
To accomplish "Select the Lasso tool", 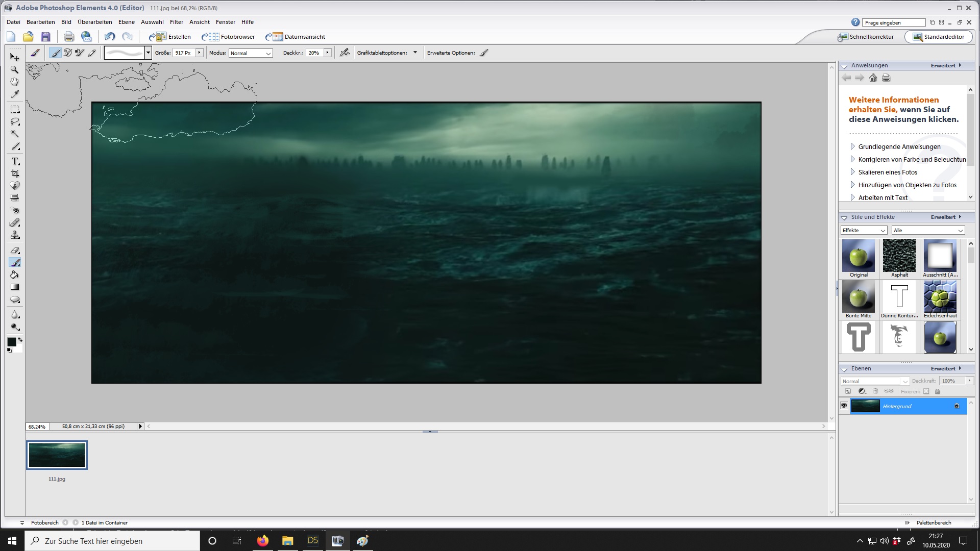I will [15, 122].
